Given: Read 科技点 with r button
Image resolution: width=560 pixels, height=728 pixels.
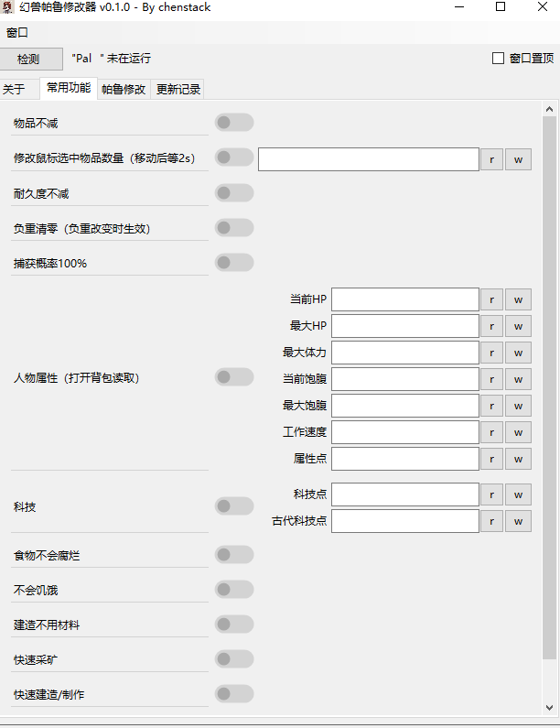Looking at the screenshot, I should coord(491,494).
